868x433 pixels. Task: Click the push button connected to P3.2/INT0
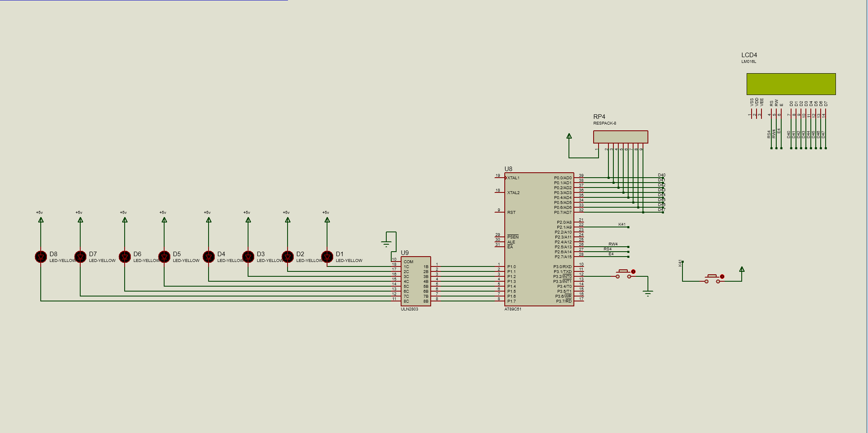(625, 274)
